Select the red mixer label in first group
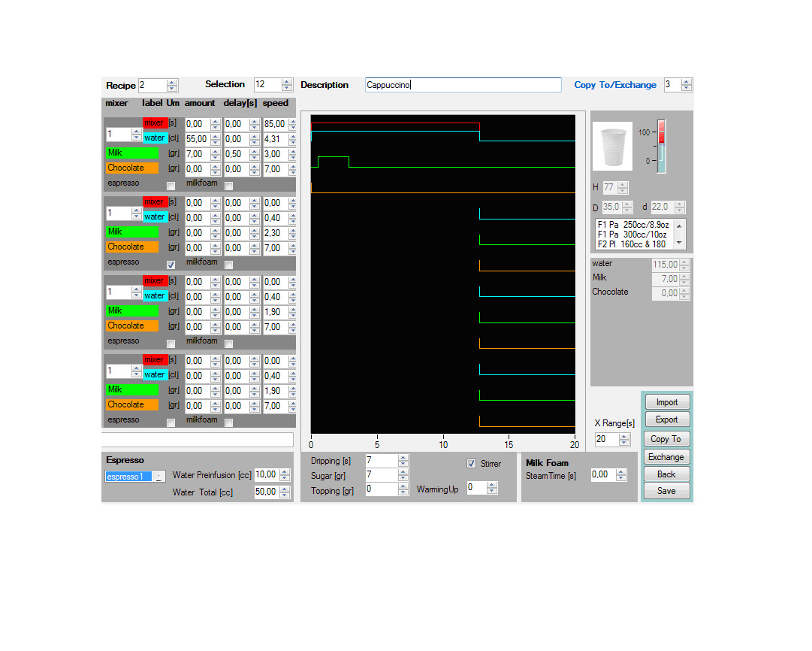The width and height of the screenshot is (812, 651). (x=154, y=123)
